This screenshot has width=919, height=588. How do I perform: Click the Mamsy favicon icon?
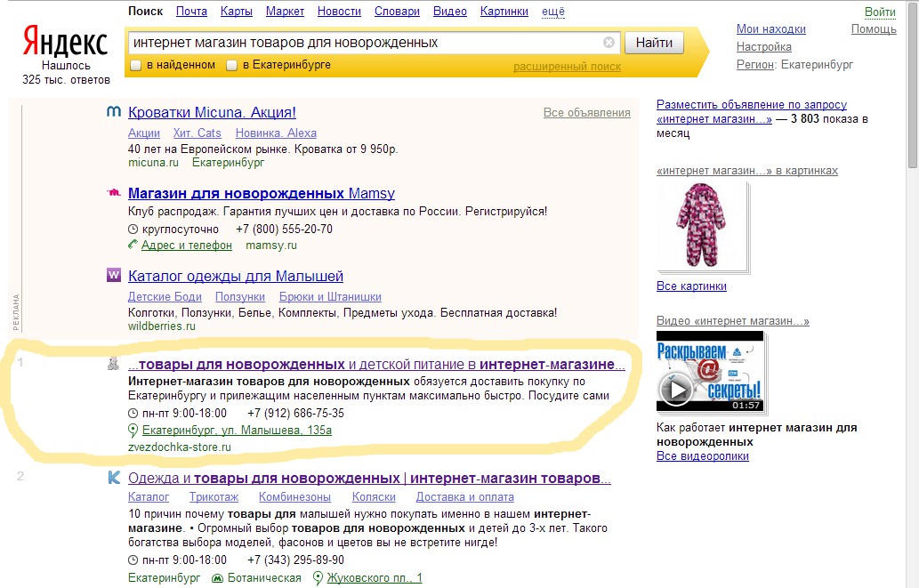tap(114, 192)
